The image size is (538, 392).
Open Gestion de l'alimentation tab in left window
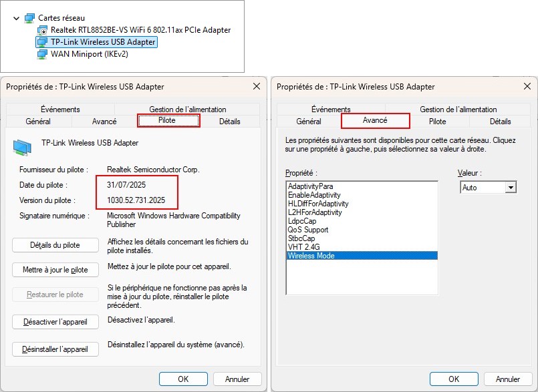pos(187,110)
